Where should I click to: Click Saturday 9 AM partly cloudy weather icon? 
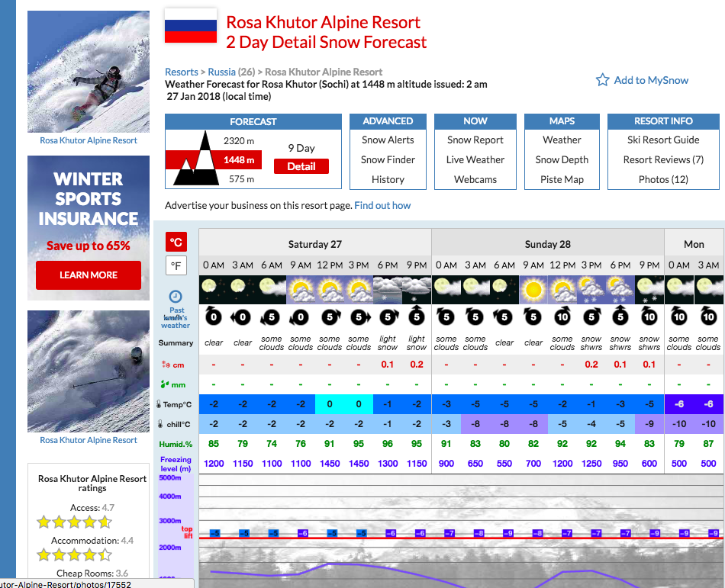[301, 290]
